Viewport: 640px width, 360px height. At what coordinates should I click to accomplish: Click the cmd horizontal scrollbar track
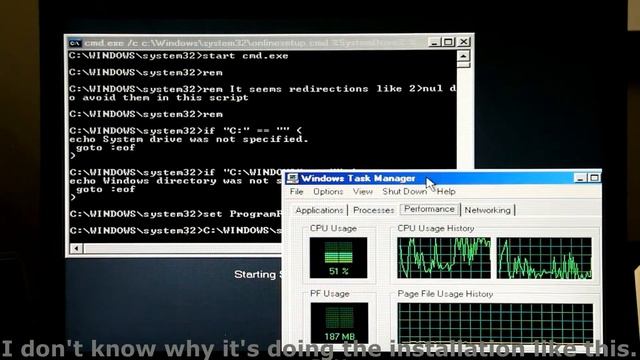pos(182,248)
